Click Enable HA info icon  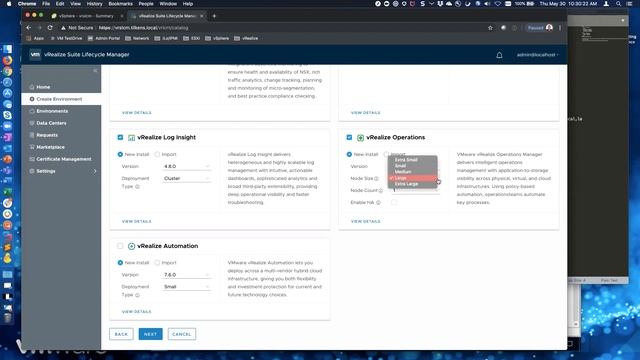pyautogui.click(x=378, y=203)
